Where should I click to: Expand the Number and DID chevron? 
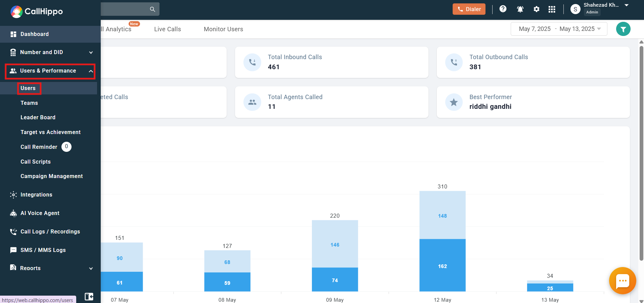tap(91, 52)
